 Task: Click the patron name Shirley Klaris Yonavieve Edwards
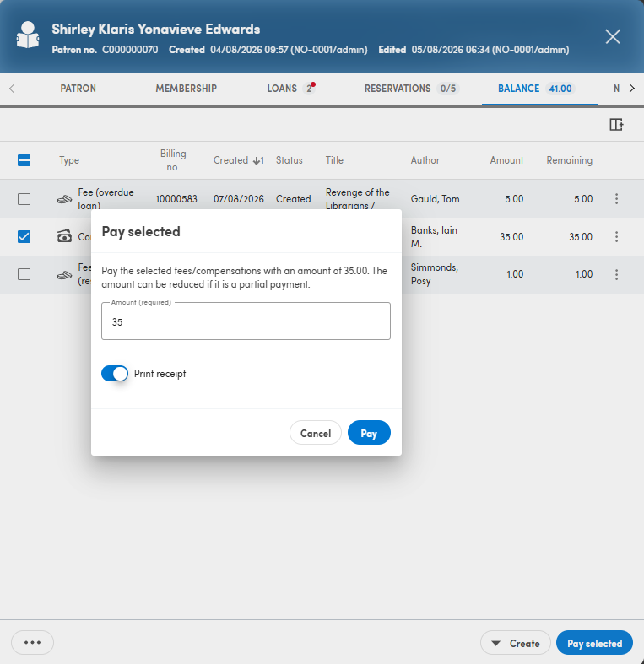click(156, 30)
